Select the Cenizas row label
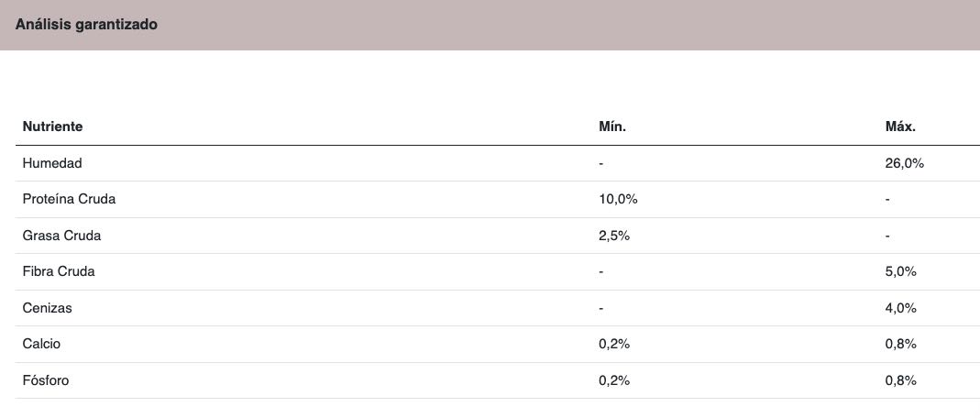This screenshot has height=418, width=980. (47, 308)
